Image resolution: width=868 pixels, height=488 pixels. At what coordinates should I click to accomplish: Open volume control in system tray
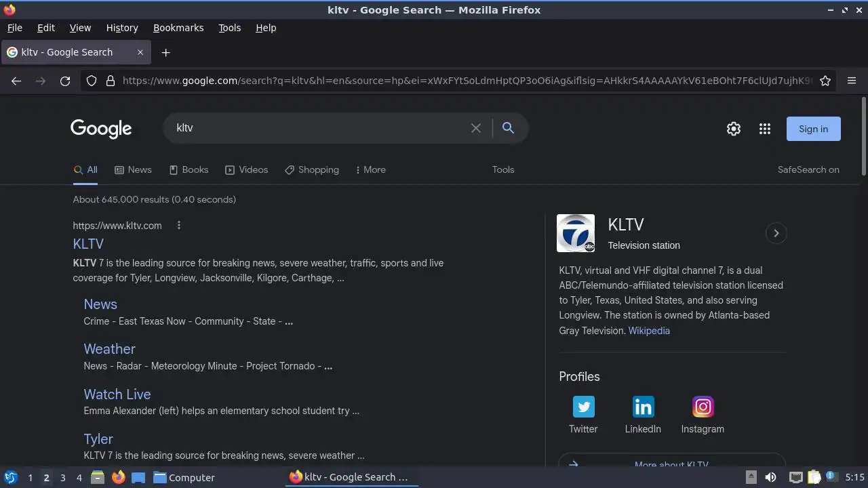pos(770,477)
